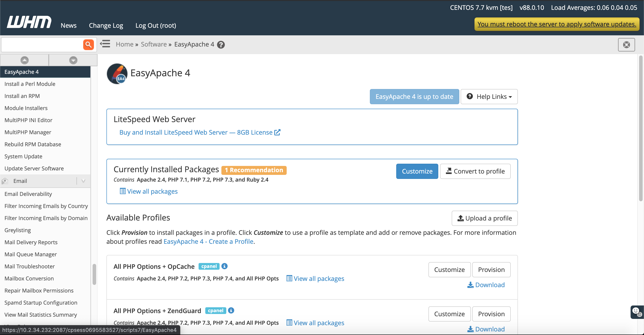Download the All PHP Options + ZendGuard profile

(x=486, y=329)
